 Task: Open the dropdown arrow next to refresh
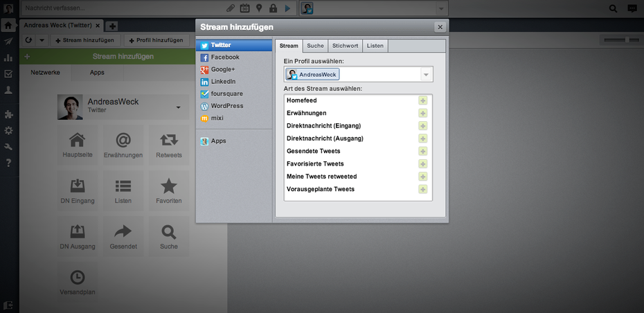tap(42, 40)
